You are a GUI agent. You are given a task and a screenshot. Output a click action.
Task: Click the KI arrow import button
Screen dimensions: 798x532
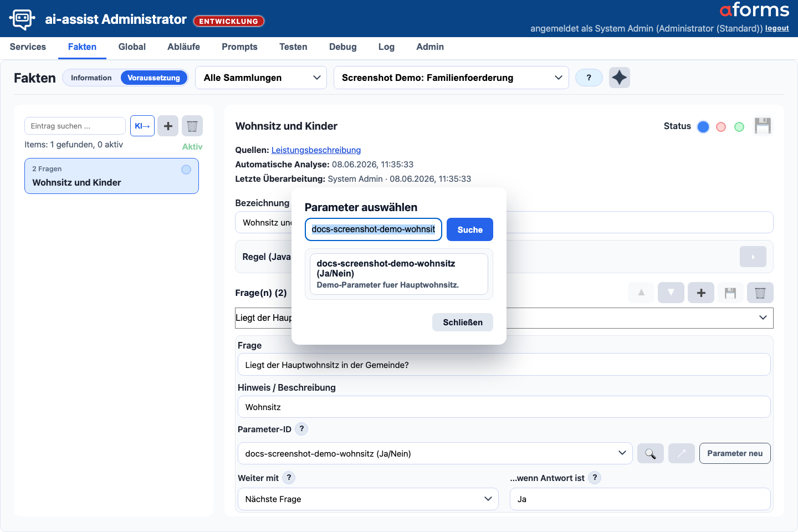coord(142,126)
